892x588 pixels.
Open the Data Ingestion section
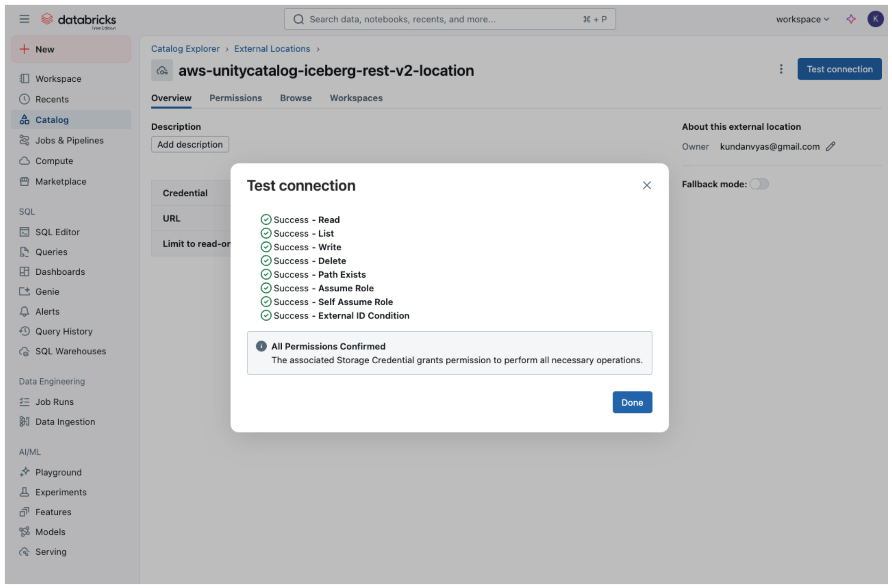tap(65, 422)
